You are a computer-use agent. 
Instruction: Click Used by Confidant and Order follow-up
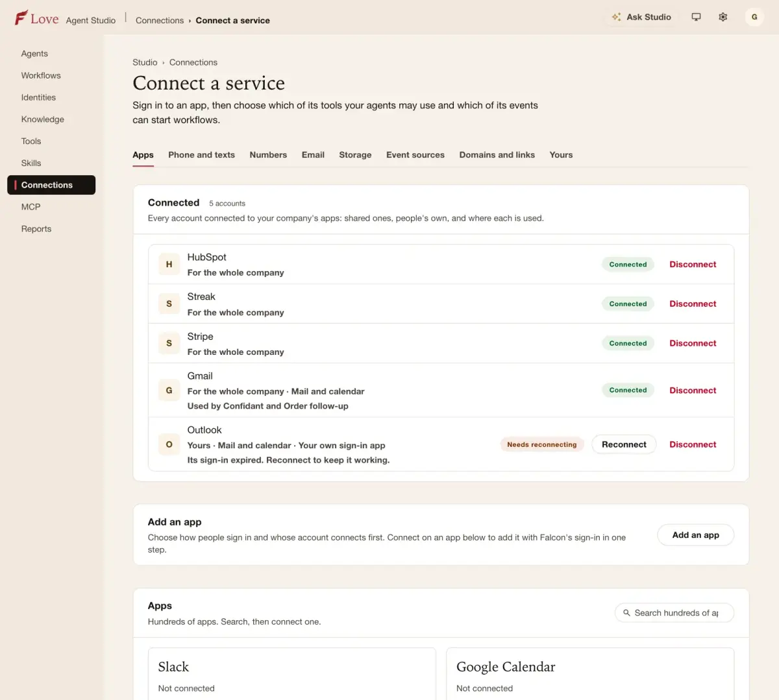click(268, 406)
